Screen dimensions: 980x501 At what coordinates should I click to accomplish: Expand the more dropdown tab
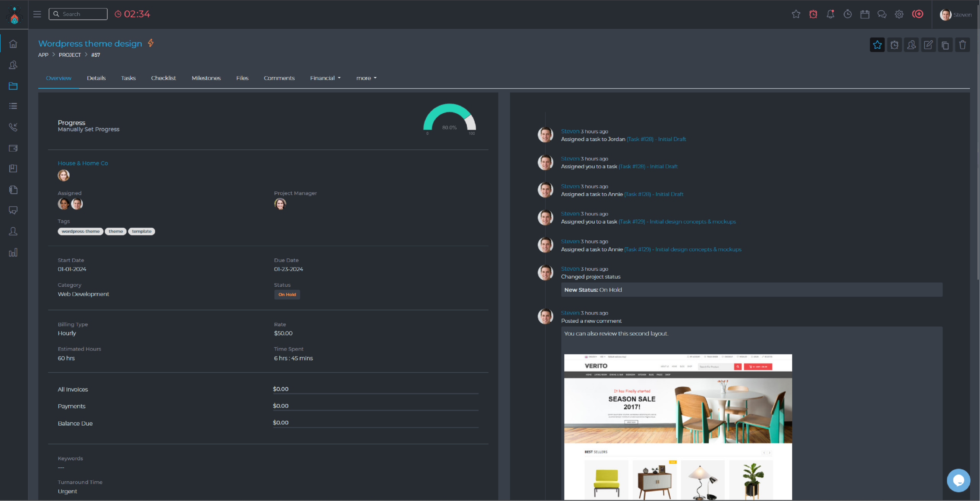coord(366,78)
